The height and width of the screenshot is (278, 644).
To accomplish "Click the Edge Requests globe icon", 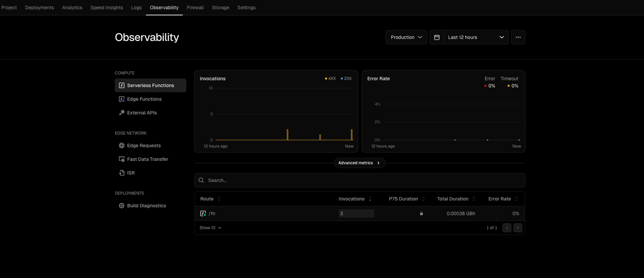I will (122, 145).
